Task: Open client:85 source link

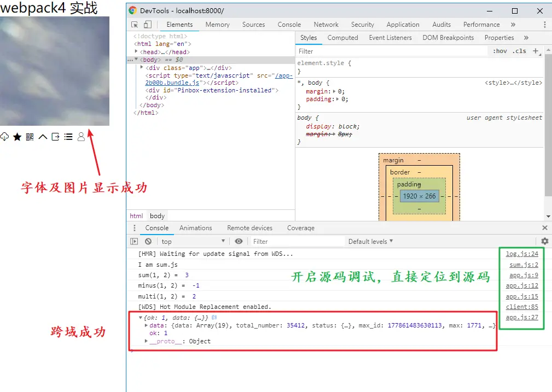Action: pyautogui.click(x=522, y=307)
